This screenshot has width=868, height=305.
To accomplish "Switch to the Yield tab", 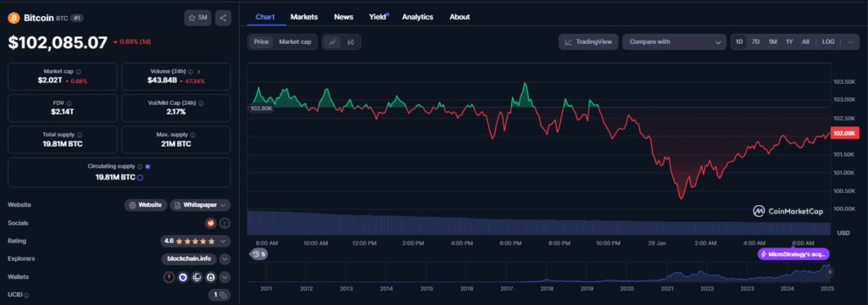I will point(378,17).
